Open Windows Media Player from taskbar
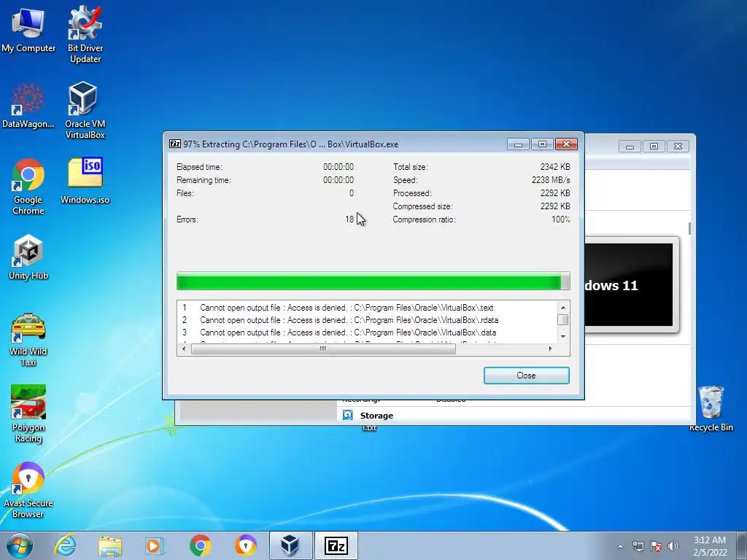 point(154,545)
